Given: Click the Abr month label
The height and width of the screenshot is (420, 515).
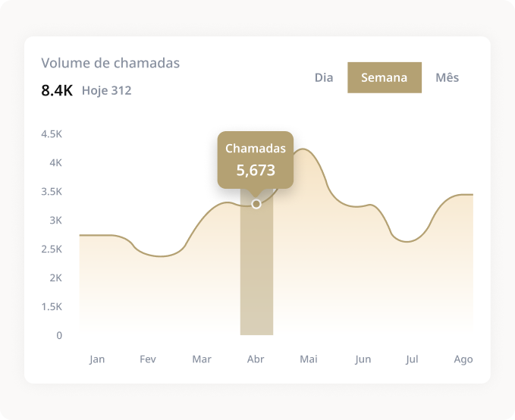Looking at the screenshot, I should [x=256, y=359].
